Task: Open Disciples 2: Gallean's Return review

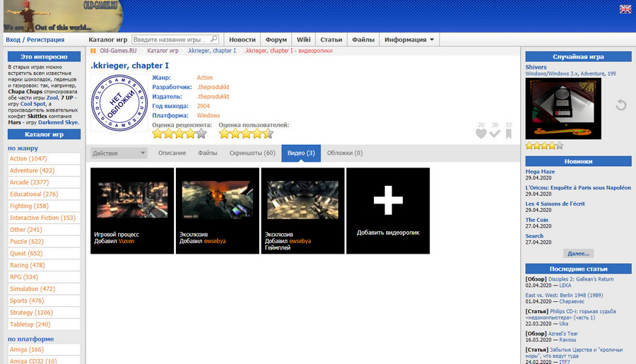Action: pyautogui.click(x=581, y=279)
